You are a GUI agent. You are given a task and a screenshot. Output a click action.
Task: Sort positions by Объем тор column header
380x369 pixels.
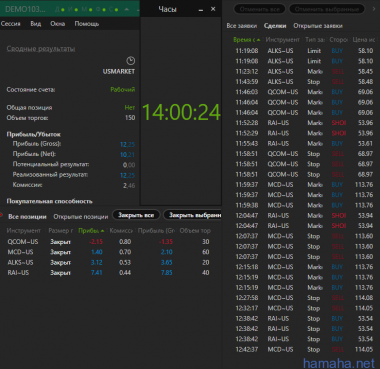[195, 231]
